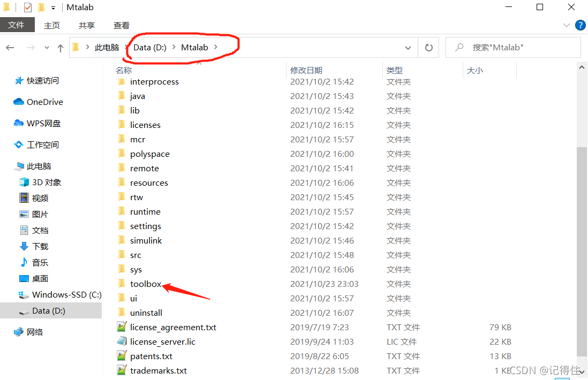
Task: Select the toolbox folder
Action: click(x=145, y=284)
